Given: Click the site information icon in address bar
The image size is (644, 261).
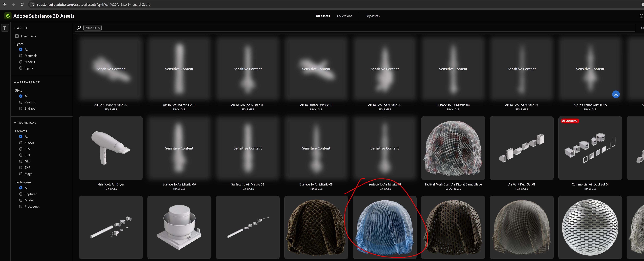Looking at the screenshot, I should [32, 4].
